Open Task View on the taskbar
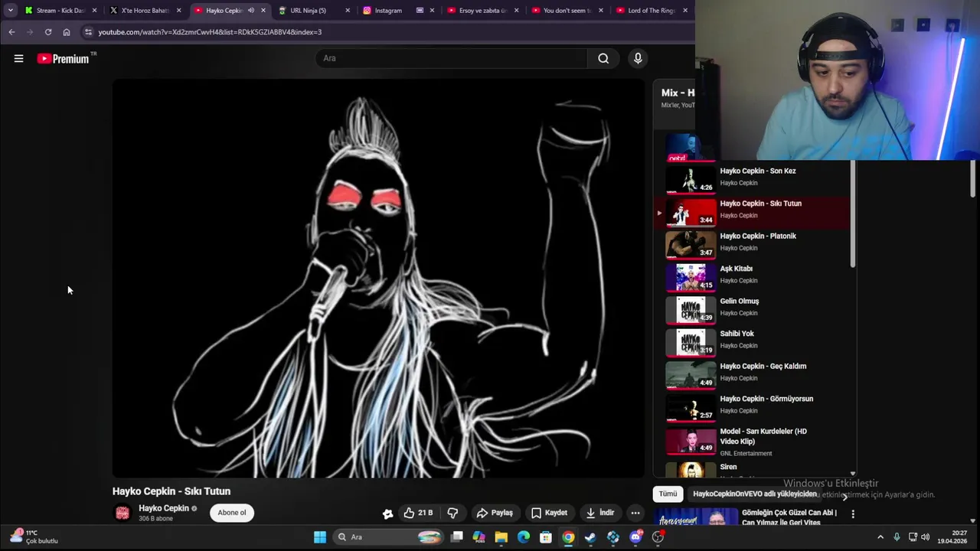Screen dimensions: 980x551 [456, 537]
